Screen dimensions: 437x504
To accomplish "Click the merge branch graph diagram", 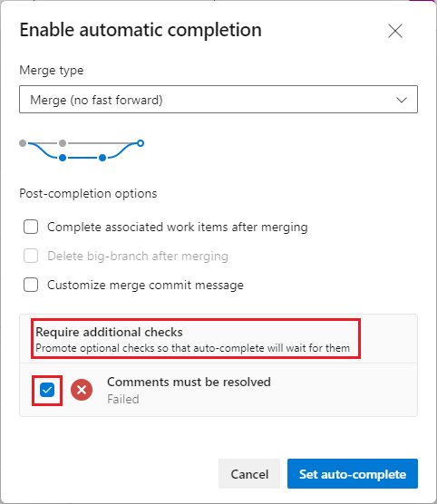I will 82,150.
